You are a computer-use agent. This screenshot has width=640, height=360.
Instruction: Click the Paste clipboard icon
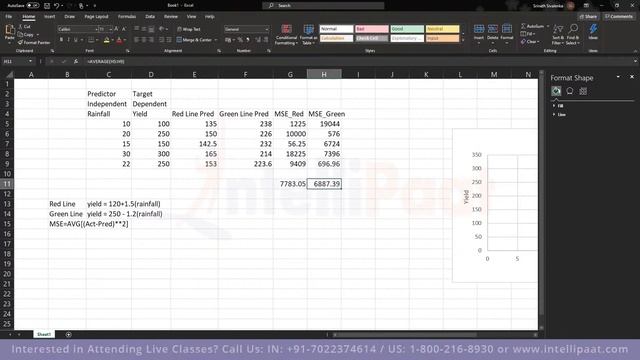pyautogui.click(x=9, y=30)
